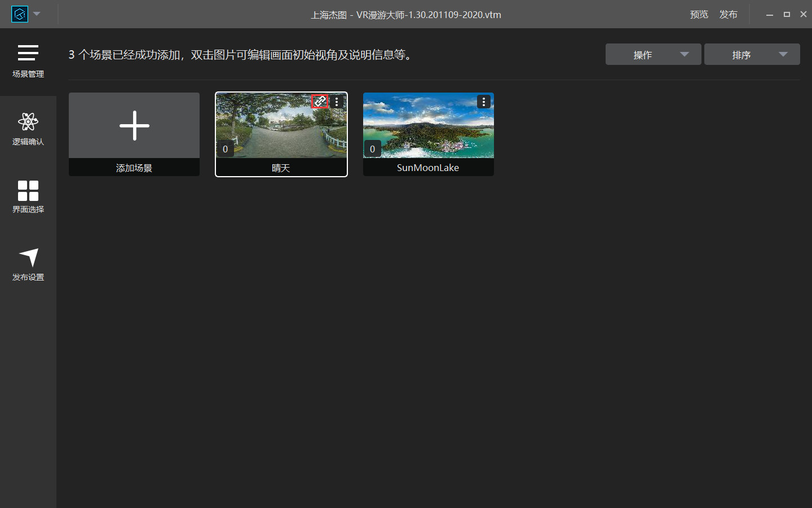Maximize the application window
Viewport: 812px width, 508px height.
tap(787, 15)
